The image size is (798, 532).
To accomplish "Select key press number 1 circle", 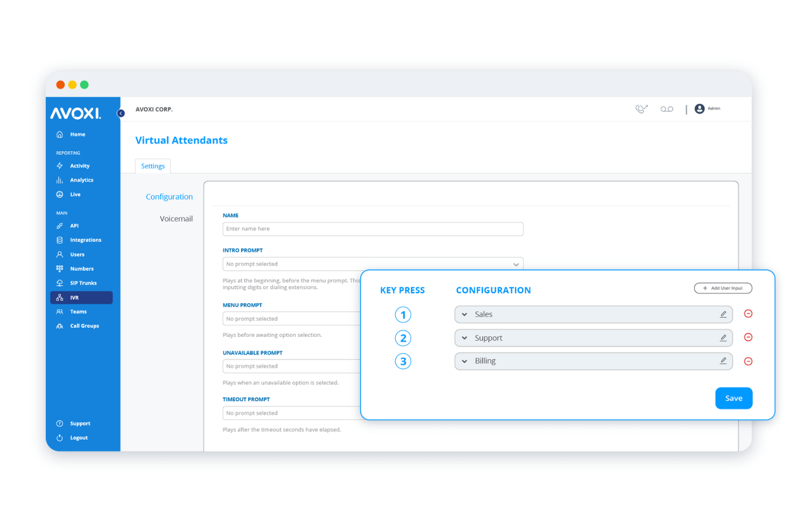I will click(x=403, y=315).
